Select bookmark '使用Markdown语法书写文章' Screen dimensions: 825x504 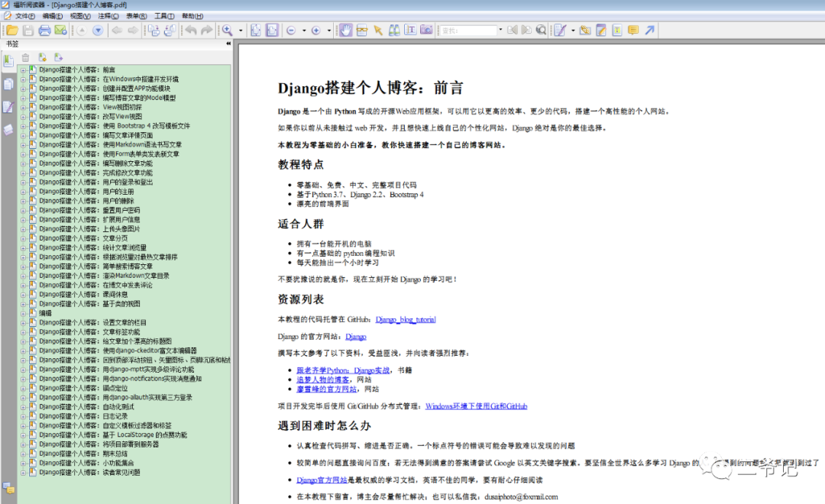[111, 144]
